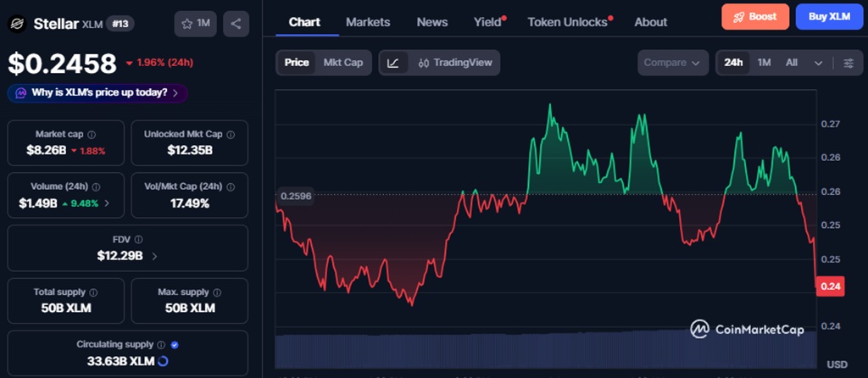Select the All time range
The width and height of the screenshot is (868, 378).
point(792,63)
